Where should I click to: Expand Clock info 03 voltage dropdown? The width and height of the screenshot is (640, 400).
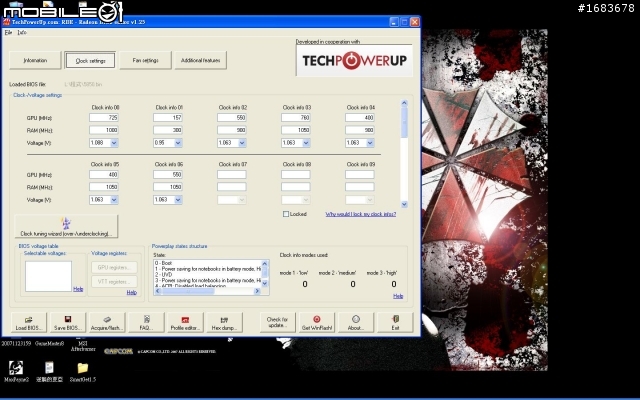tap(306, 143)
